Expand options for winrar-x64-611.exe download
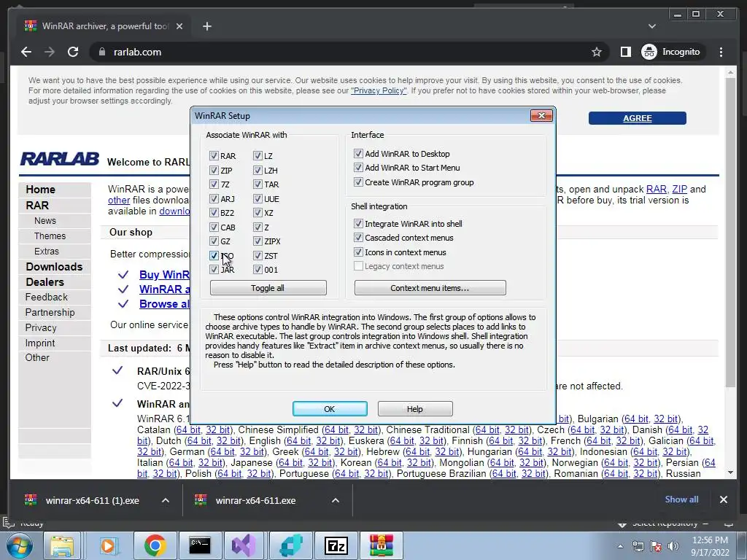 point(336,500)
